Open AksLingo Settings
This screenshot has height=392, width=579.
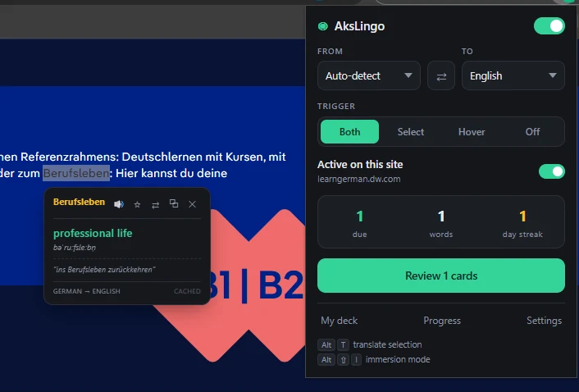tap(544, 321)
